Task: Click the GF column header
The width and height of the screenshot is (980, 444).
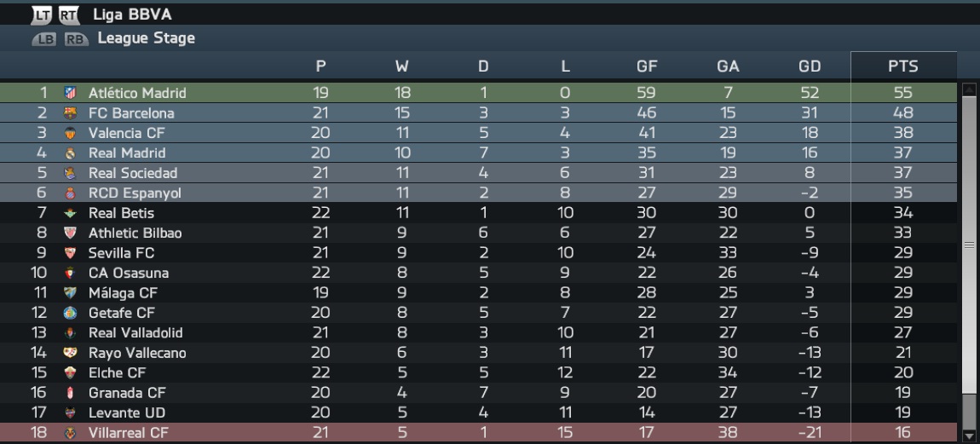Action: (x=646, y=66)
